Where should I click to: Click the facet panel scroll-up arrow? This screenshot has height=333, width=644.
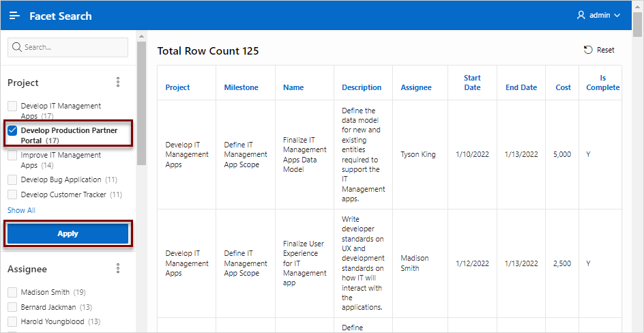click(141, 35)
